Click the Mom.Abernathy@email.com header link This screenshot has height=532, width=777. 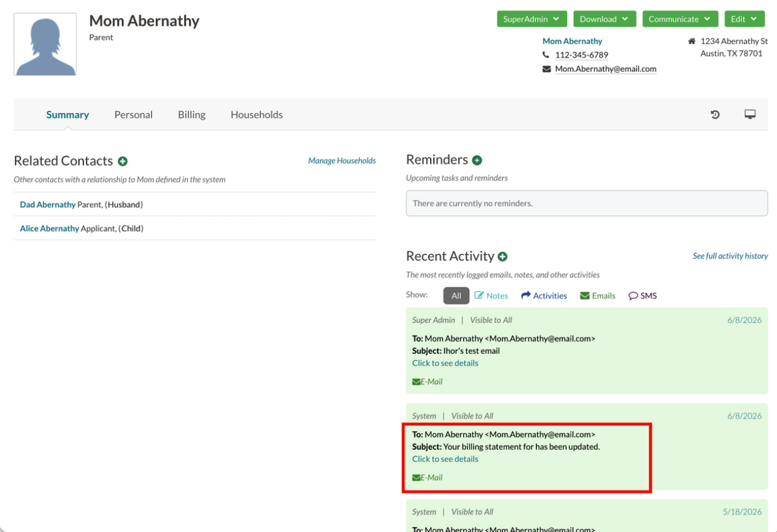pos(606,69)
